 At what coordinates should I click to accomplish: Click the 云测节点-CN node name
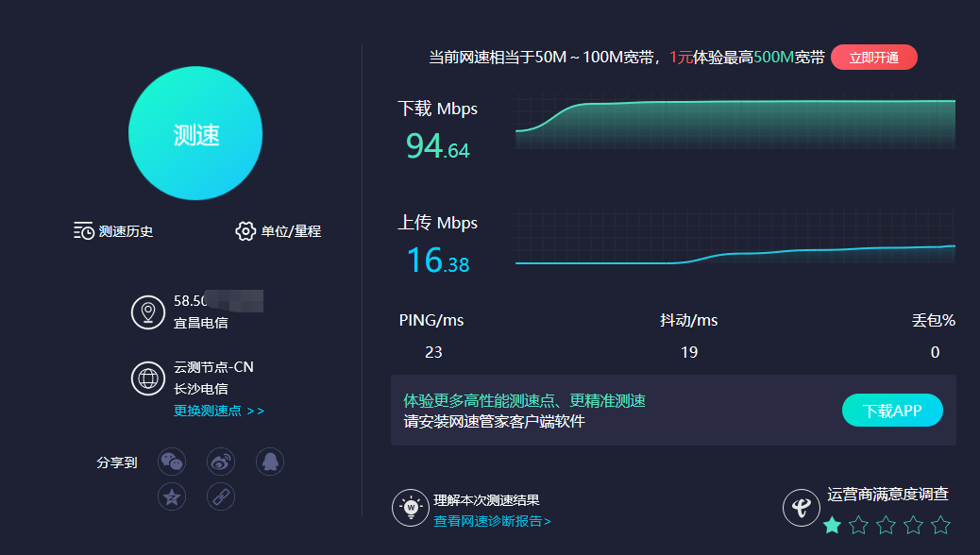[213, 367]
